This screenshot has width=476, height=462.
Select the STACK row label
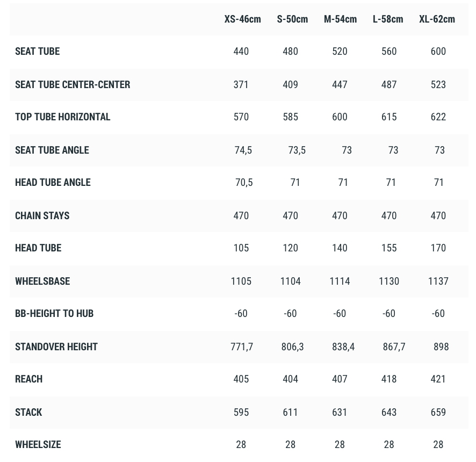28,413
